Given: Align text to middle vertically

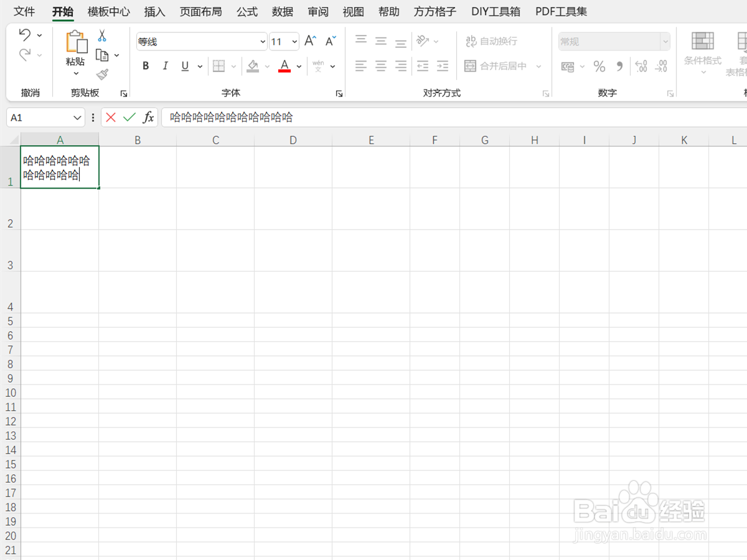Looking at the screenshot, I should (x=381, y=41).
